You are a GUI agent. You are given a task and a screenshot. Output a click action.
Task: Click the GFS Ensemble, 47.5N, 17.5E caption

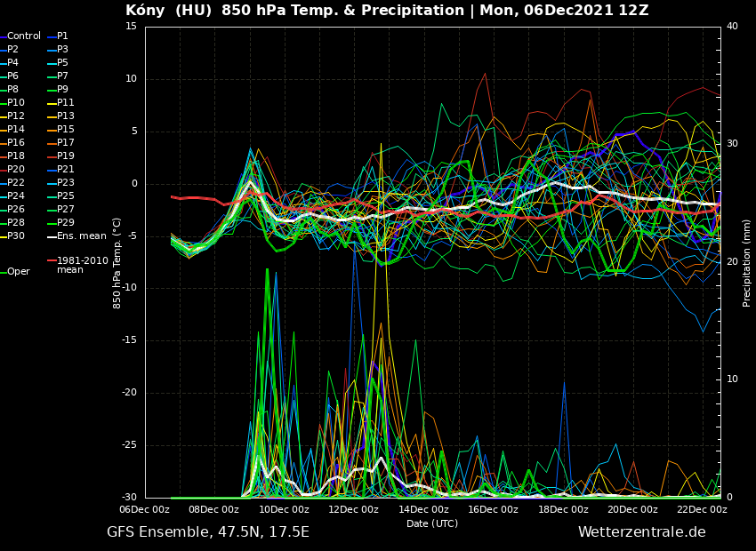click(208, 532)
